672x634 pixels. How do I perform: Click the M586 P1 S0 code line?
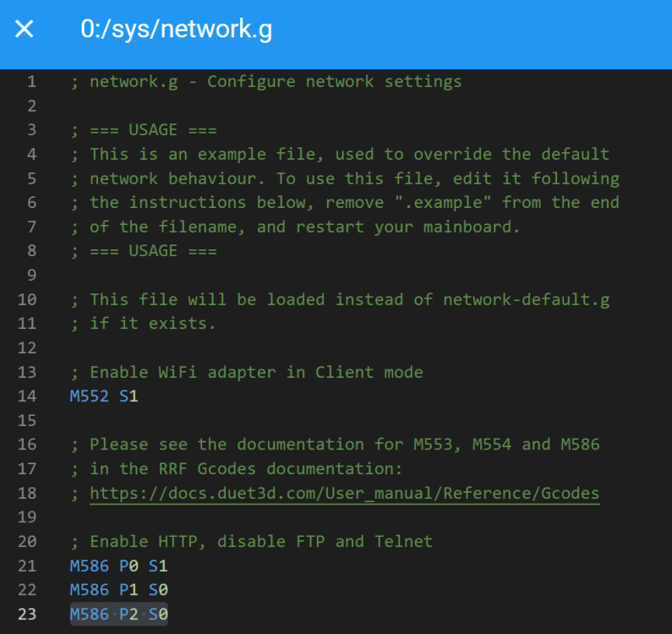pos(118,590)
